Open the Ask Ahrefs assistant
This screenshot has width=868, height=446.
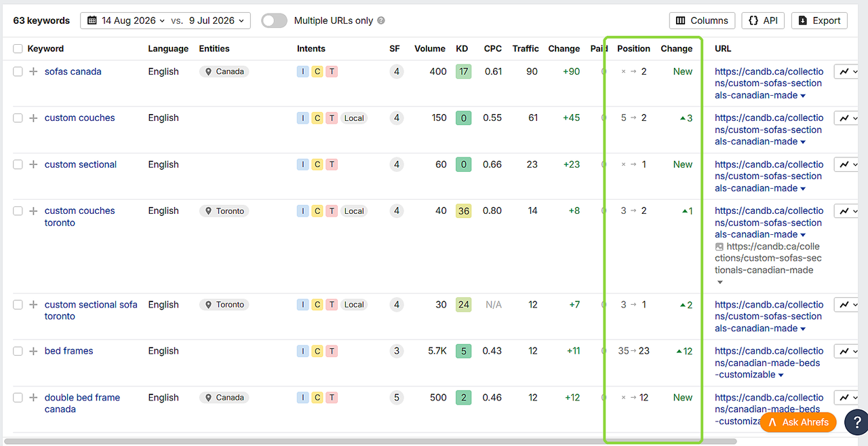799,422
